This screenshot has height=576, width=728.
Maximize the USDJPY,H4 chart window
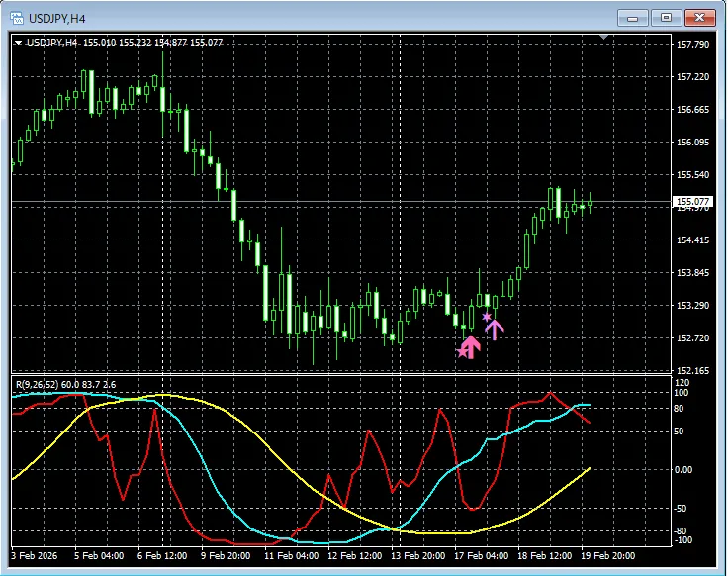pyautogui.click(x=666, y=17)
